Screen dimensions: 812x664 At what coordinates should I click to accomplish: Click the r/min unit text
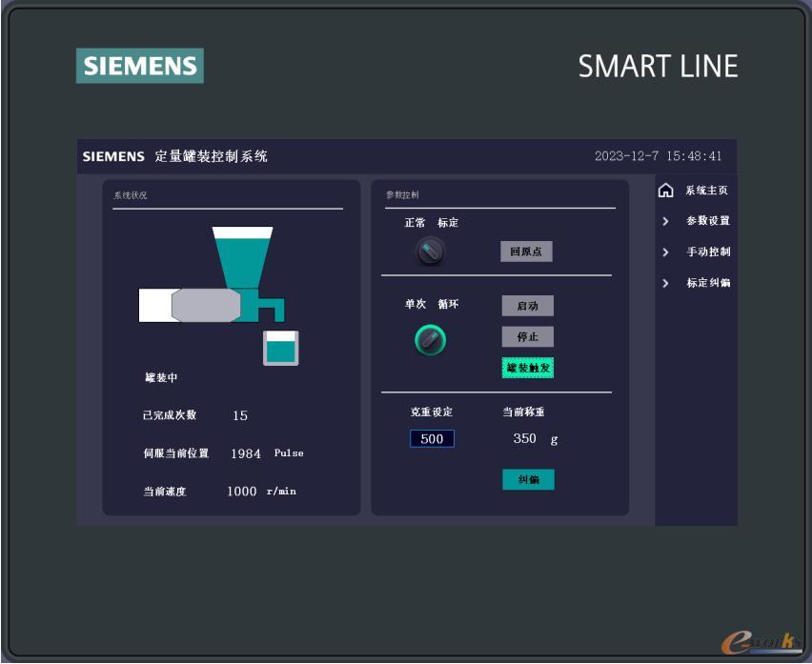[x=281, y=492]
